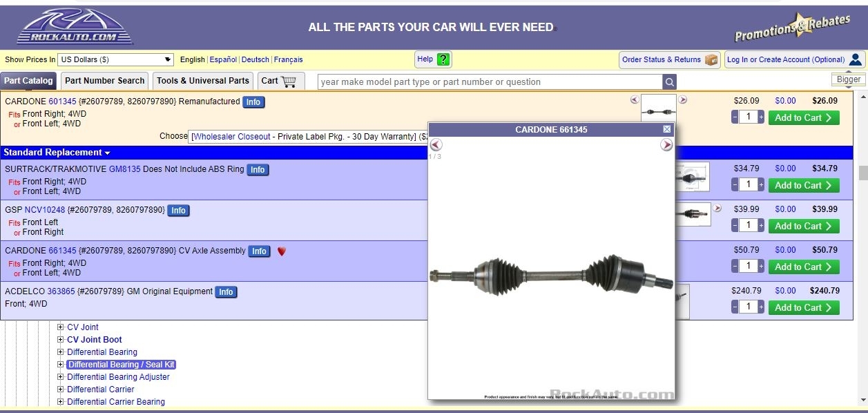This screenshot has height=413, width=868.
Task: Switch language to Français
Action: 289,60
